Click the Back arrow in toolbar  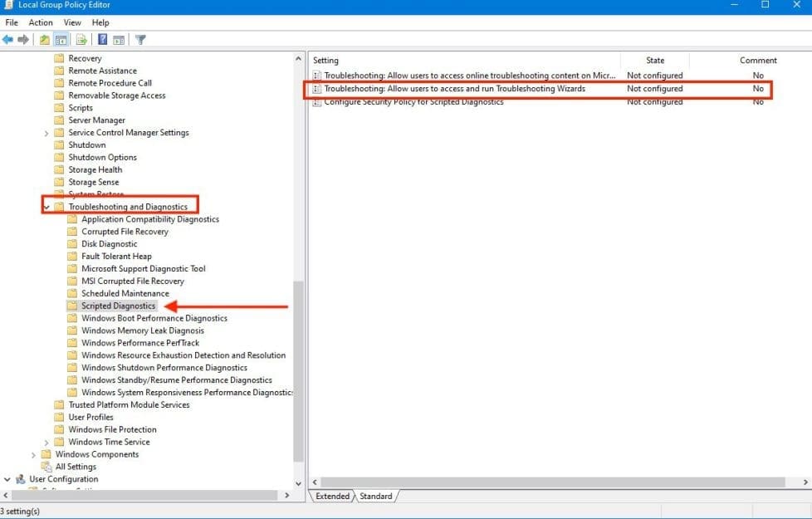pos(7,39)
